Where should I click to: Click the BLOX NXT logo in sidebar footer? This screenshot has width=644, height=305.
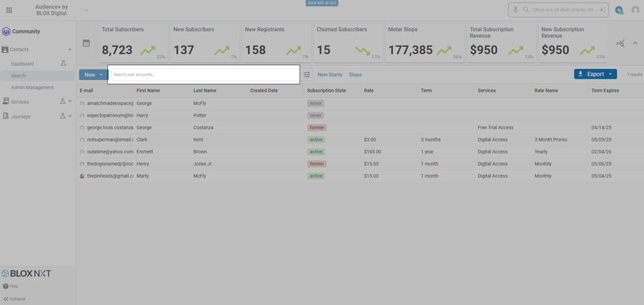tap(26, 273)
